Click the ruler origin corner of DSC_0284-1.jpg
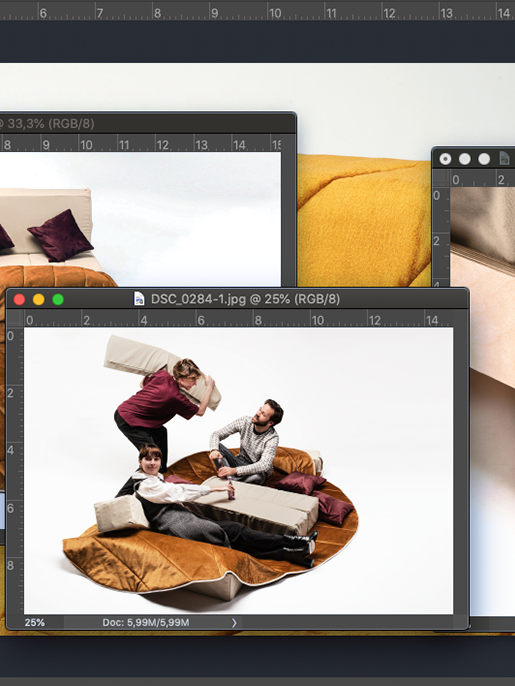This screenshot has width=515, height=686. tap(14, 318)
